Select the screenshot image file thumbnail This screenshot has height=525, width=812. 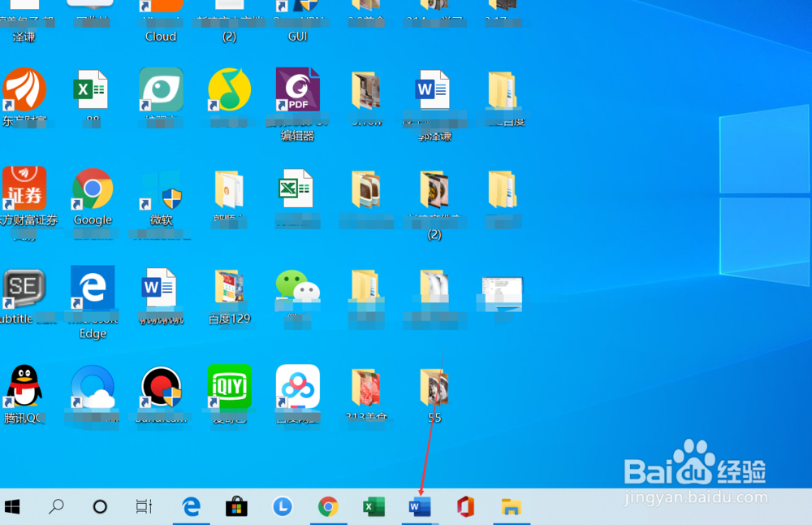[502, 294]
